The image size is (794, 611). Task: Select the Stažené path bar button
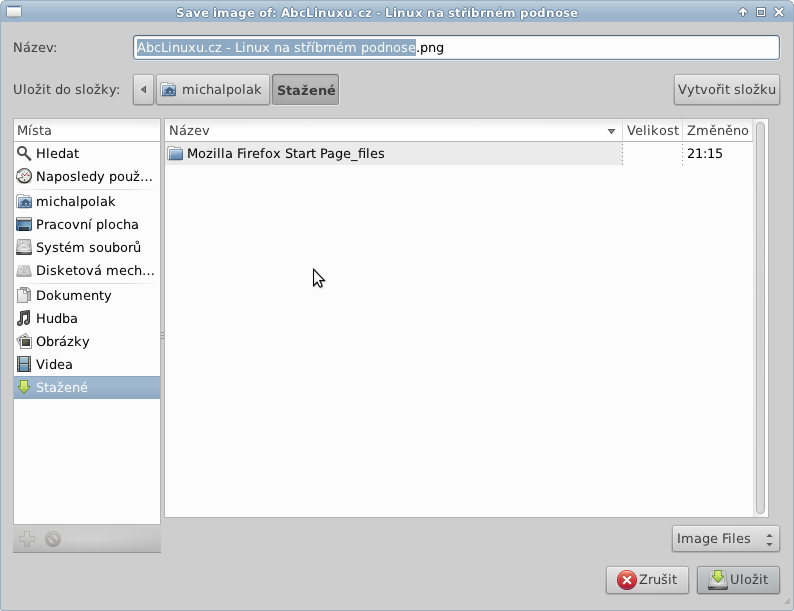tap(305, 90)
